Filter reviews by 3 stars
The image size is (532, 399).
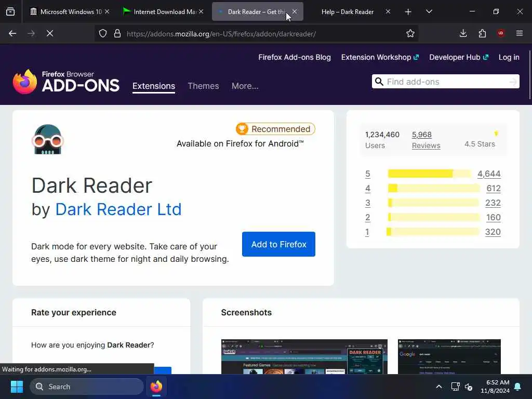pyautogui.click(x=367, y=203)
